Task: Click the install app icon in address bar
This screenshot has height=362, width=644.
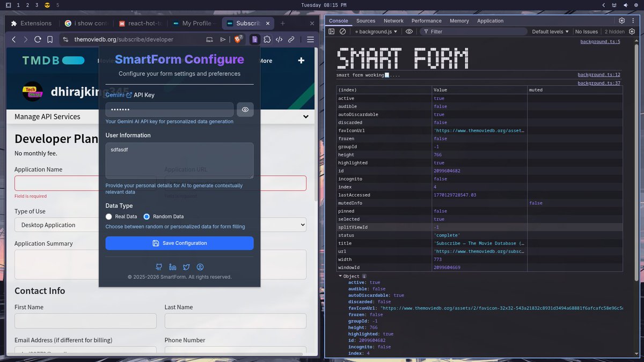Action: (210, 39)
